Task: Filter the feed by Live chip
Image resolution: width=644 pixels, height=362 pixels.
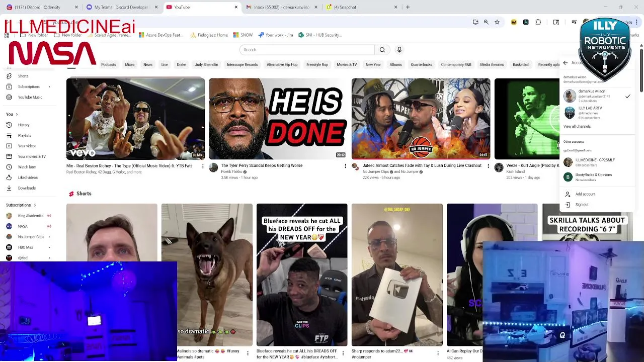Action: pos(165,64)
